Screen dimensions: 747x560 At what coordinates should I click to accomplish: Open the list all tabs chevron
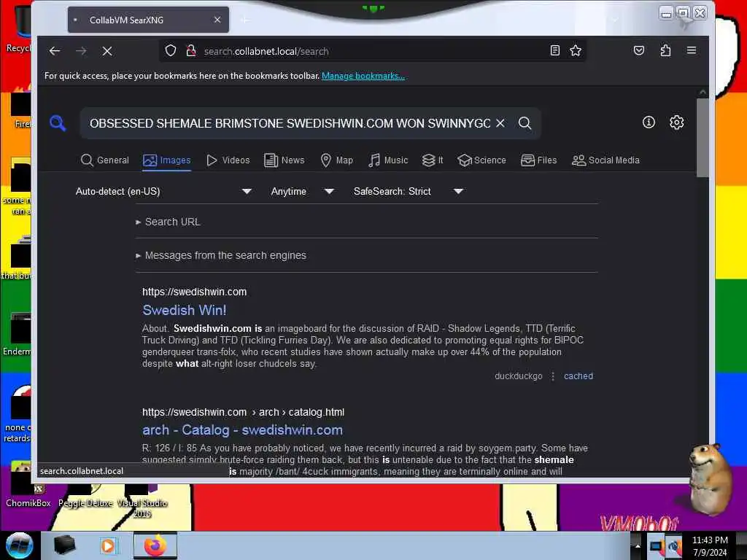pos(615,20)
